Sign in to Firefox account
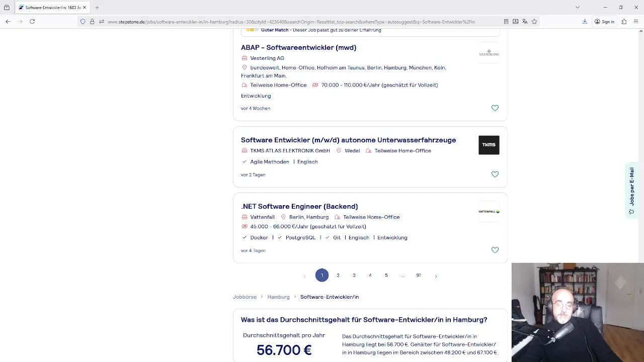This screenshot has height=362, width=644. (x=604, y=22)
